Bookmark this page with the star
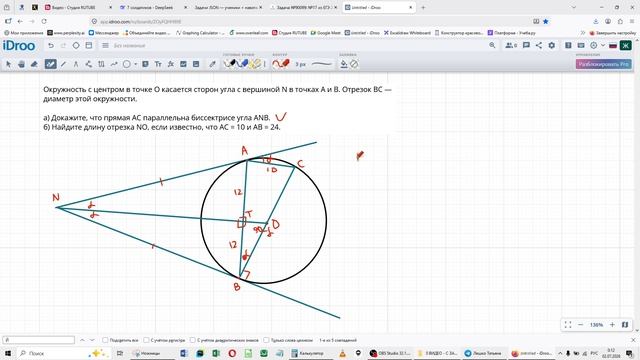 pos(546,21)
